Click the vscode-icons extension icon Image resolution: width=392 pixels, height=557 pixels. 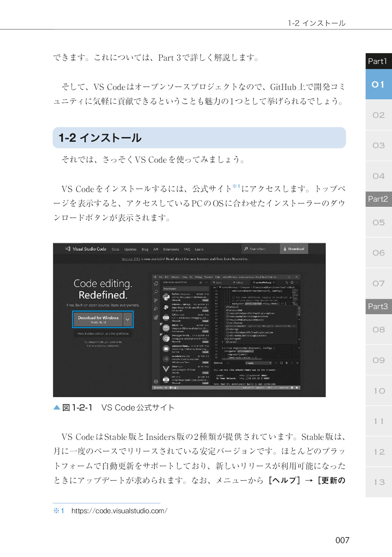pos(166,359)
